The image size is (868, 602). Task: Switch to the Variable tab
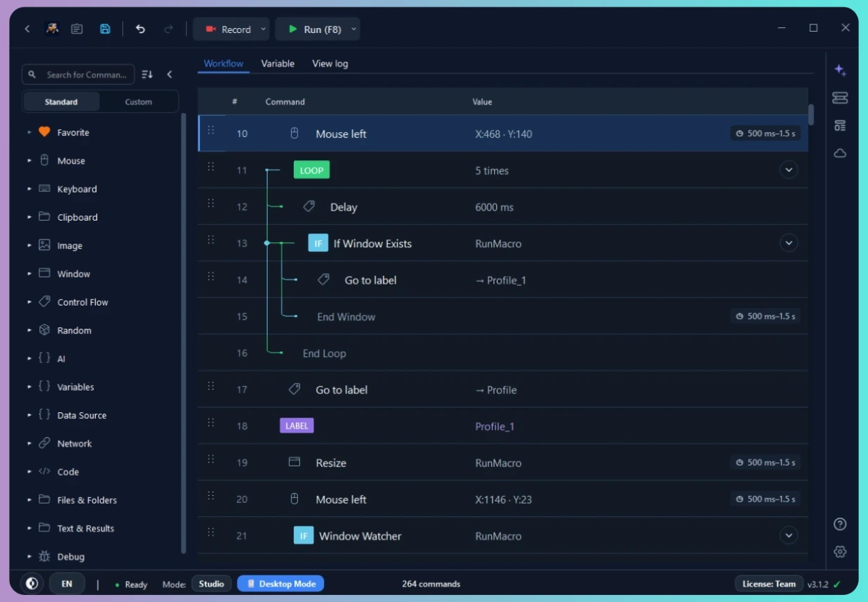[278, 63]
